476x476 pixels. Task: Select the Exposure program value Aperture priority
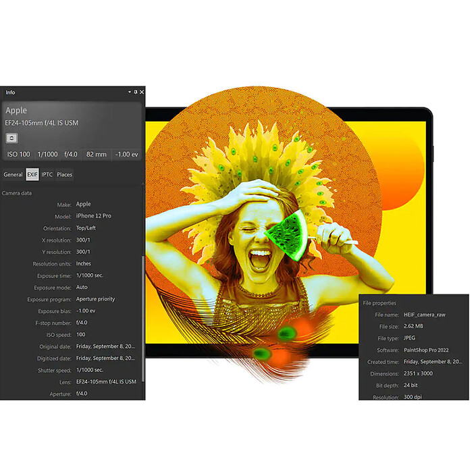tap(96, 299)
